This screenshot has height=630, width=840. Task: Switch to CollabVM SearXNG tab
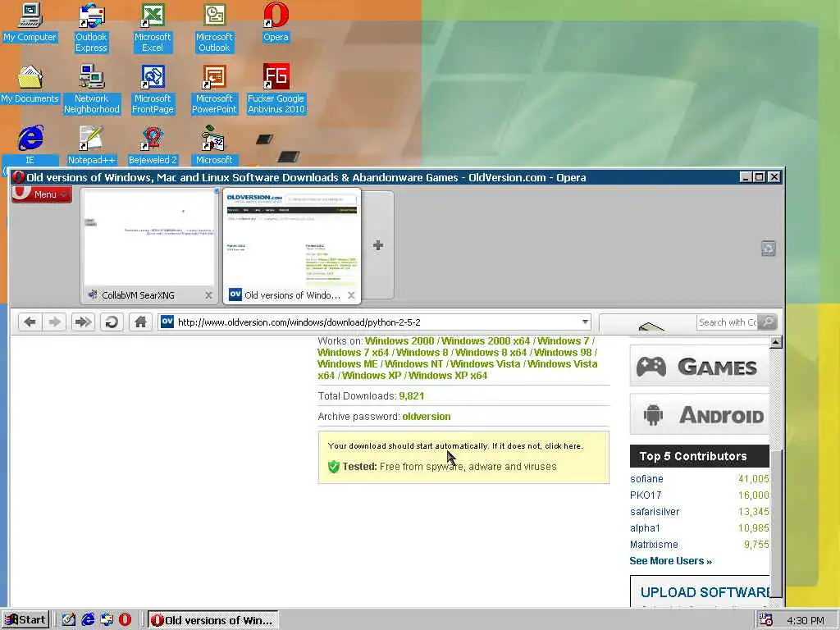[x=149, y=246]
